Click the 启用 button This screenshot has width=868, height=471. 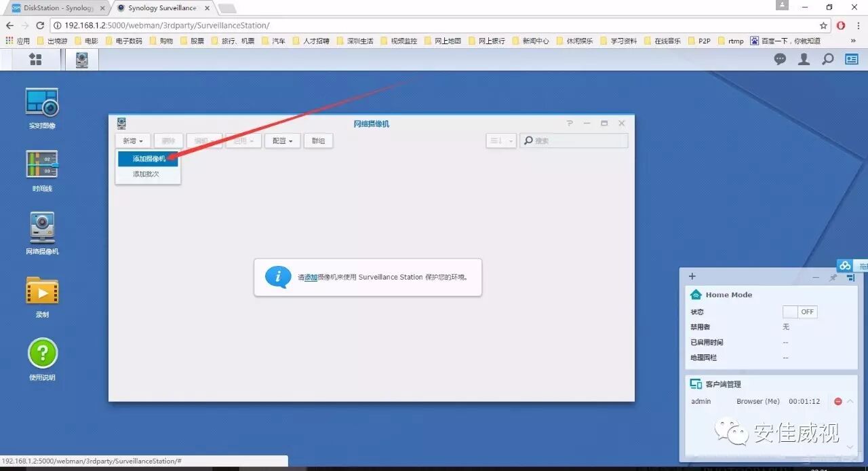click(x=243, y=140)
